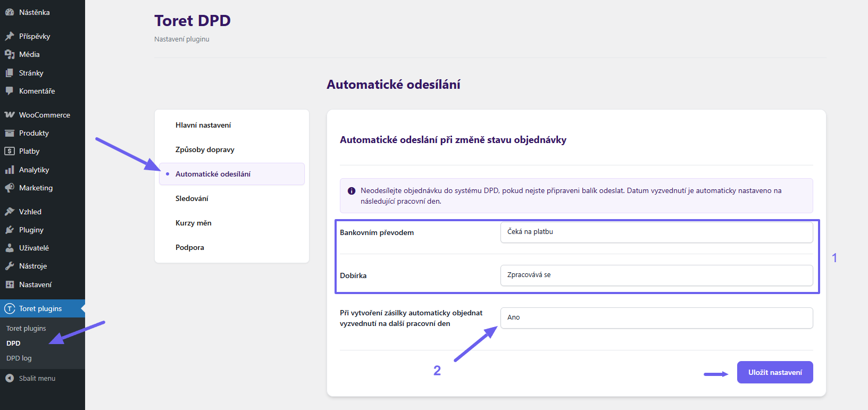Click the Vzhled brush icon
The image size is (868, 410).
[x=10, y=212]
